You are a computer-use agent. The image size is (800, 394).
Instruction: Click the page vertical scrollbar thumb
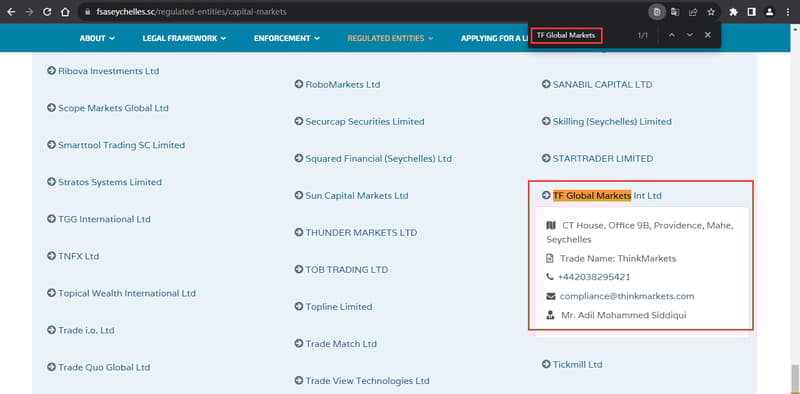tap(795, 378)
